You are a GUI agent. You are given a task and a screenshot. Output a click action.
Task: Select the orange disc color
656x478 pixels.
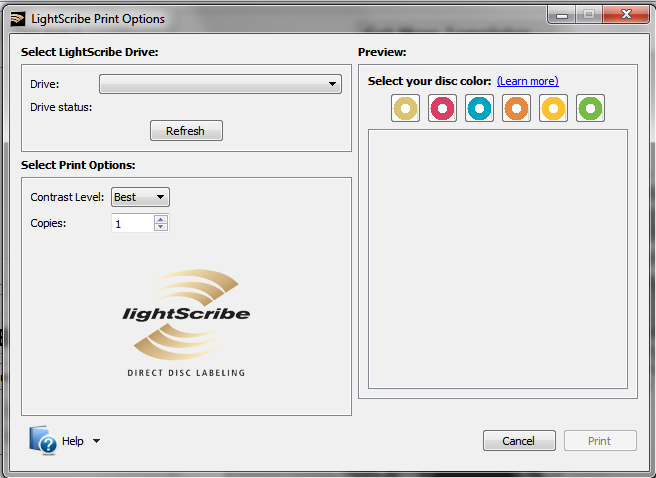pyautogui.click(x=516, y=108)
